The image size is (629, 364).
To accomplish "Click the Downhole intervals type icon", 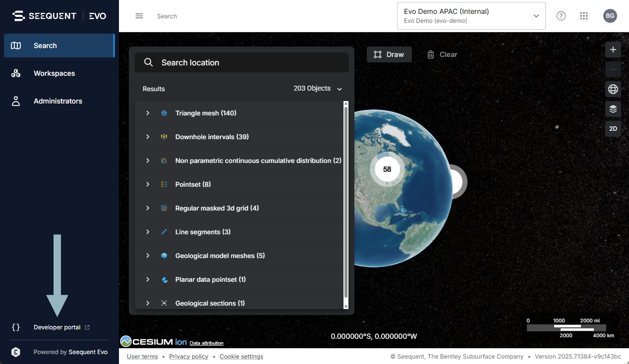I will [164, 137].
